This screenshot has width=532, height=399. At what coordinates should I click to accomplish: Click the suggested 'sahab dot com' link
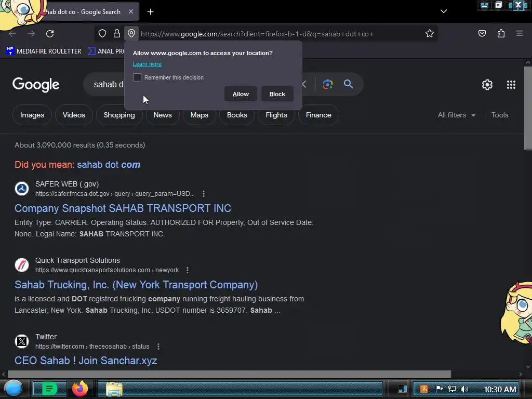pyautogui.click(x=109, y=165)
